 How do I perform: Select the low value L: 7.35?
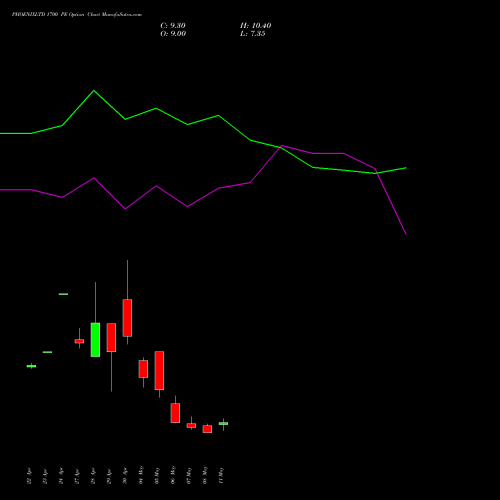253,34
